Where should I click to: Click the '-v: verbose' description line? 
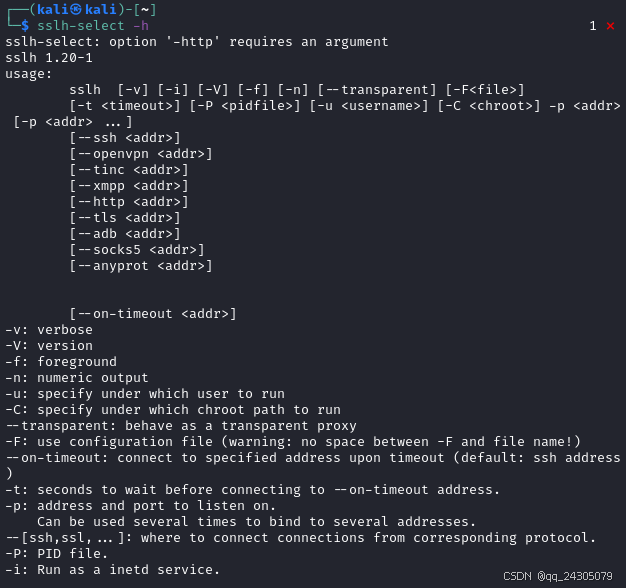(49, 330)
